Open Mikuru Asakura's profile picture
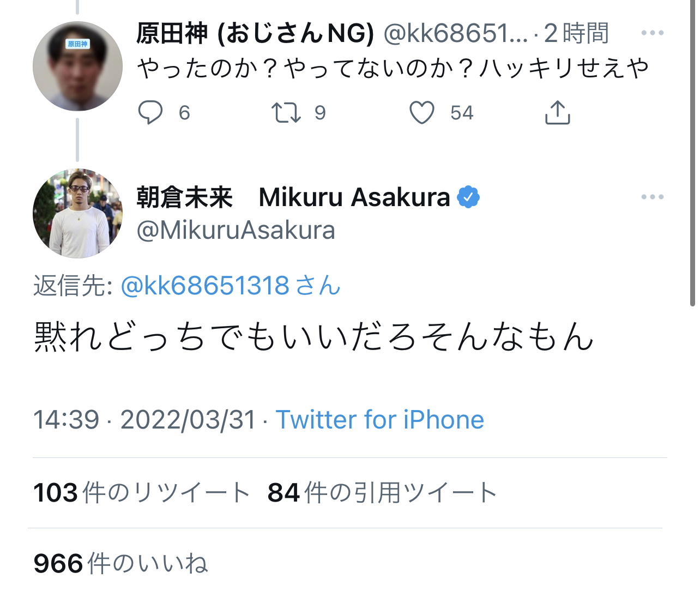Screen dimensions: 700x597 tap(77, 214)
